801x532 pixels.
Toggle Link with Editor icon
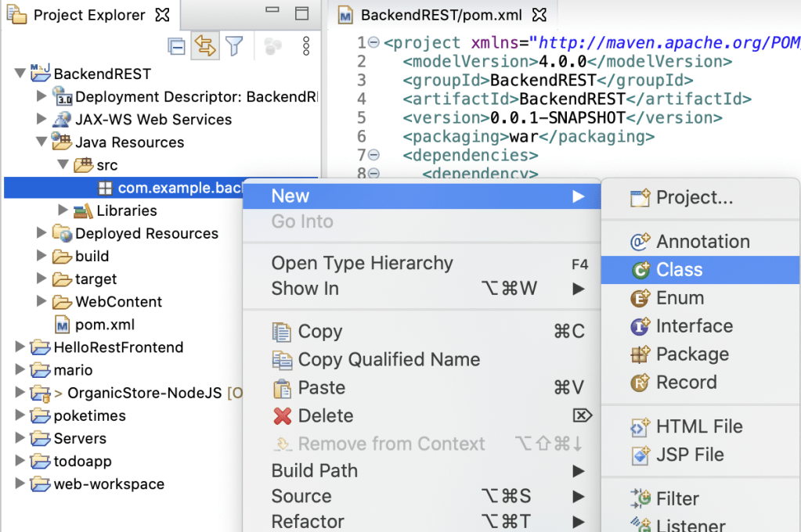[x=205, y=46]
